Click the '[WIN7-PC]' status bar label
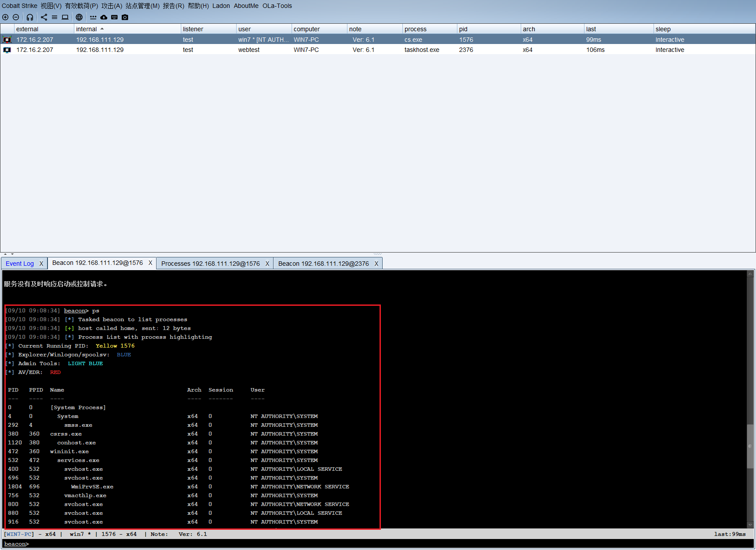The image size is (756, 550). coord(19,534)
